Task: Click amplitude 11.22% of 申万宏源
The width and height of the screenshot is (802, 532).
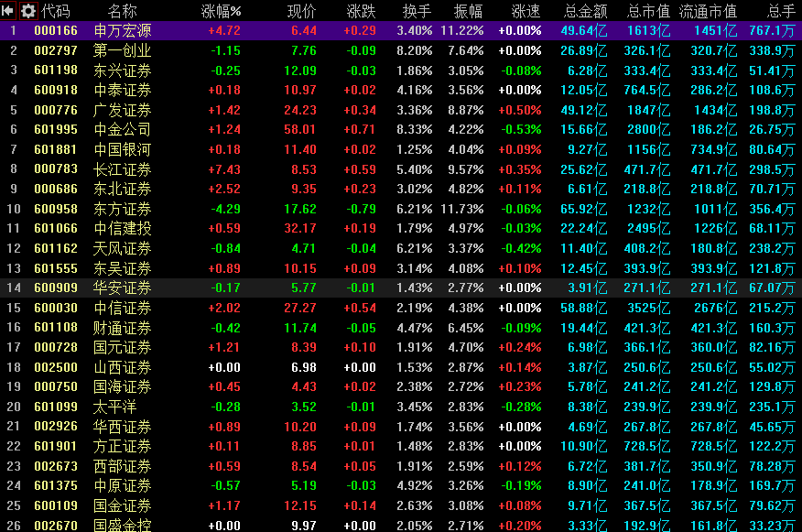Action: pyautogui.click(x=462, y=31)
